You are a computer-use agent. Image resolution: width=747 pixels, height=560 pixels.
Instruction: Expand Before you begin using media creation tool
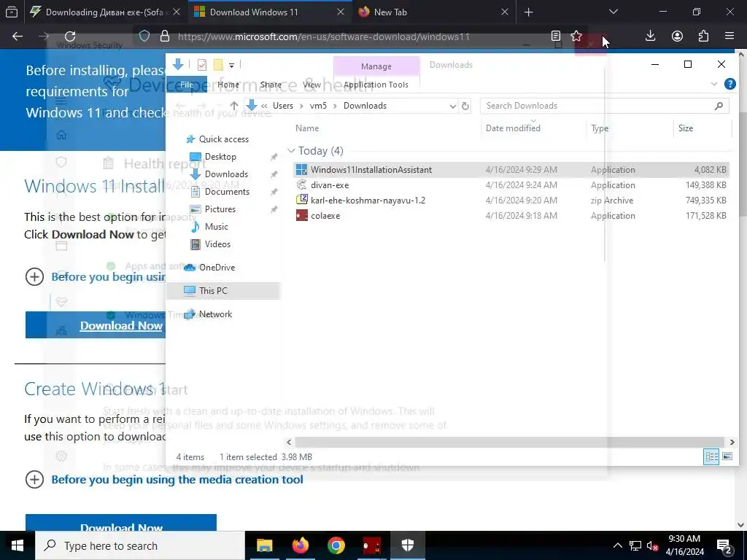(177, 480)
